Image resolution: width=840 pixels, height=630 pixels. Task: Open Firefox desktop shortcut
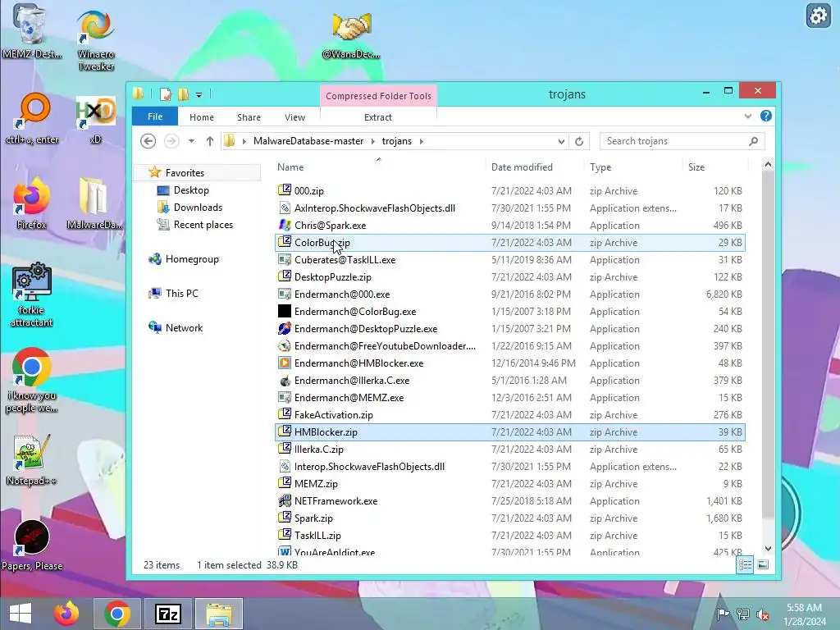click(x=31, y=203)
